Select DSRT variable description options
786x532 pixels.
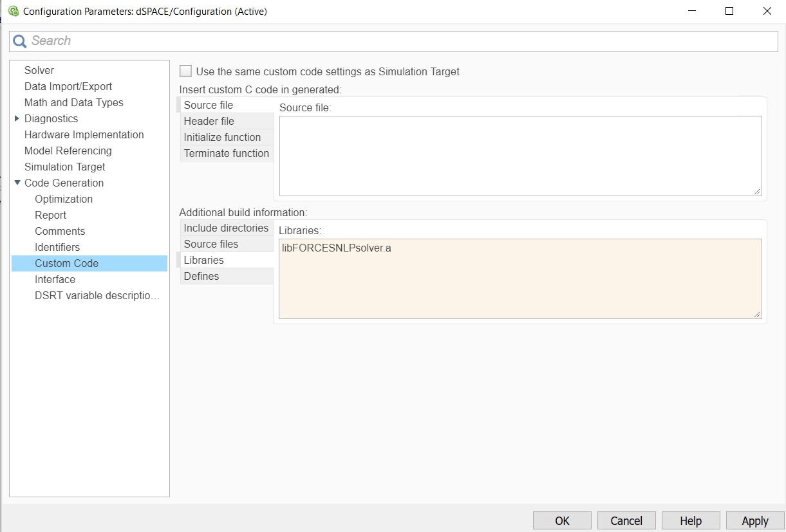[97, 295]
